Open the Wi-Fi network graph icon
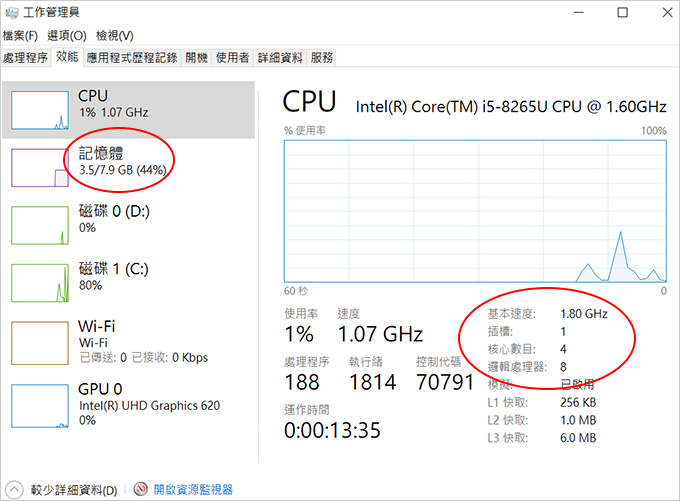Viewport: 680px width, 501px height. (40, 343)
